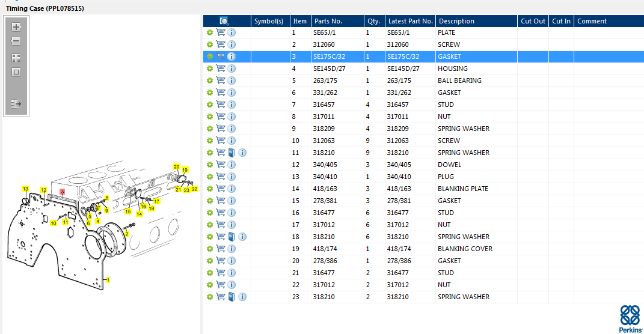Click callout 17 in the diagram
The width and height of the screenshot is (644, 334).
click(156, 201)
